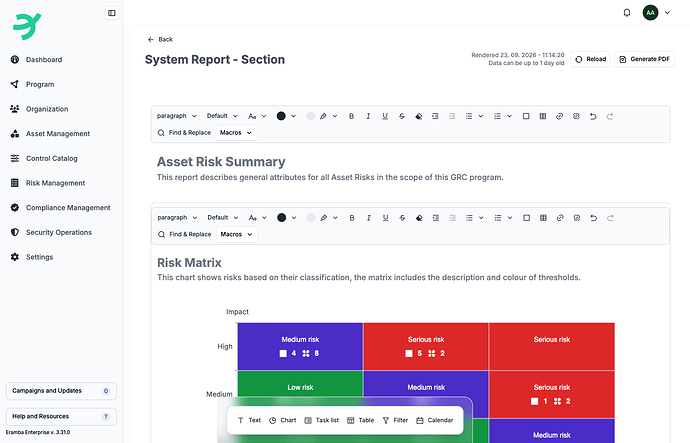Viewport: 690px width, 443px height.
Task: Insert a table via the second toolbar
Action: (543, 218)
